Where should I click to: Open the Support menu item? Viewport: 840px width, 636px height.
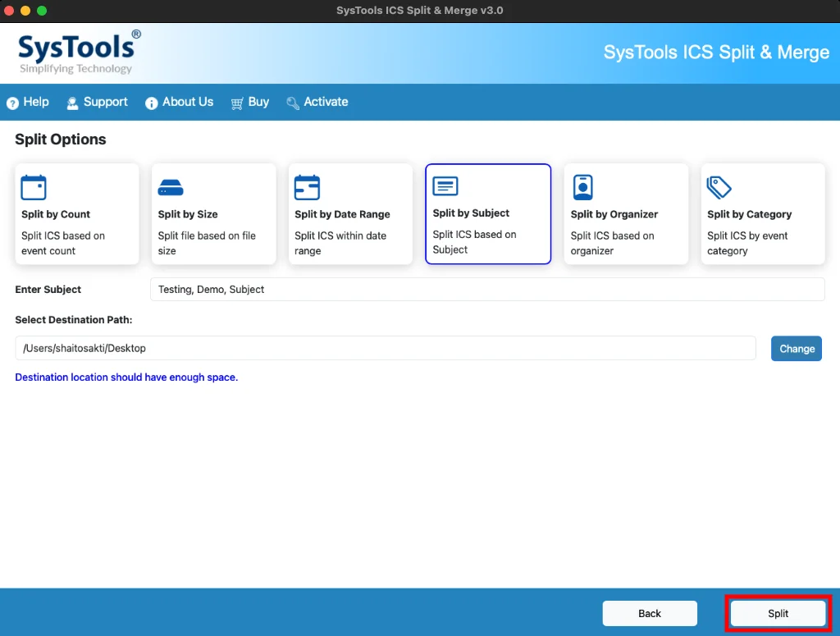click(x=97, y=102)
